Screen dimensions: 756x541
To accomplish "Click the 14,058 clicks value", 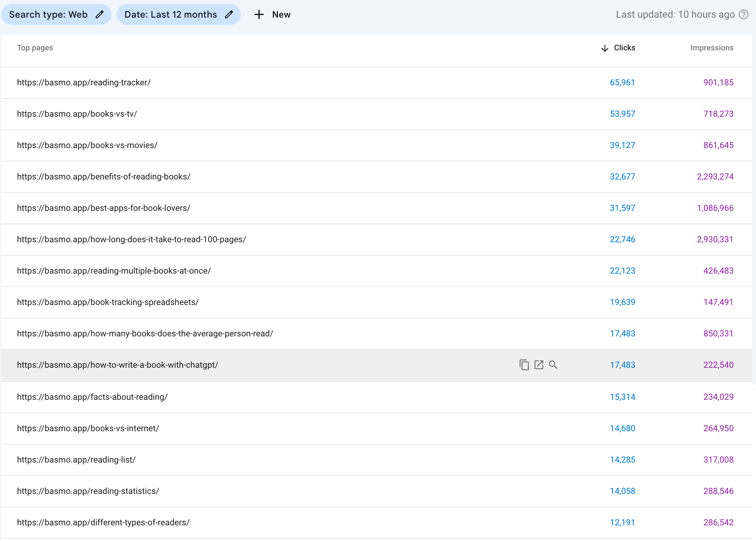I will point(622,491).
